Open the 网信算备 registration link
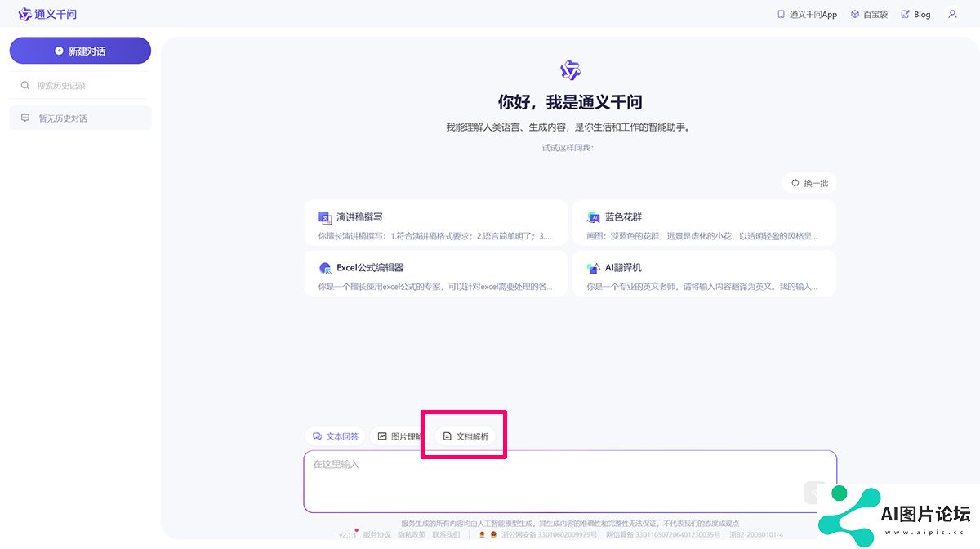This screenshot has height=549, width=980. [663, 535]
